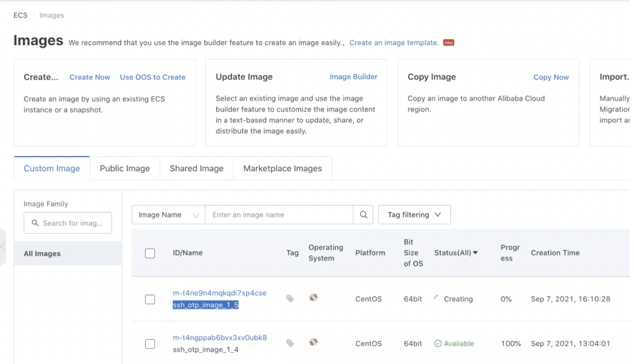The width and height of the screenshot is (634, 364).
Task: Click the CentOS operating system icon for ssh_otp_image_1_4
Action: tap(314, 343)
